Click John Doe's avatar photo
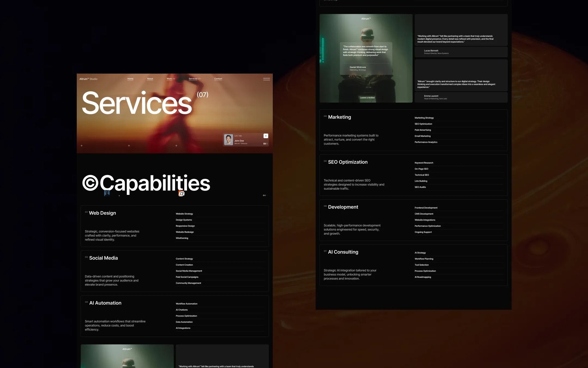 pyautogui.click(x=228, y=140)
